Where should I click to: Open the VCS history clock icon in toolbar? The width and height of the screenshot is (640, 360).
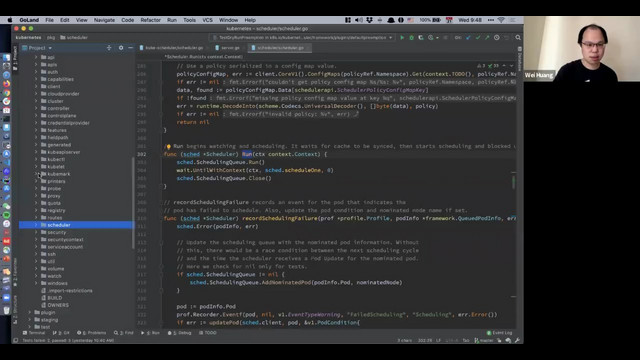coord(497,38)
